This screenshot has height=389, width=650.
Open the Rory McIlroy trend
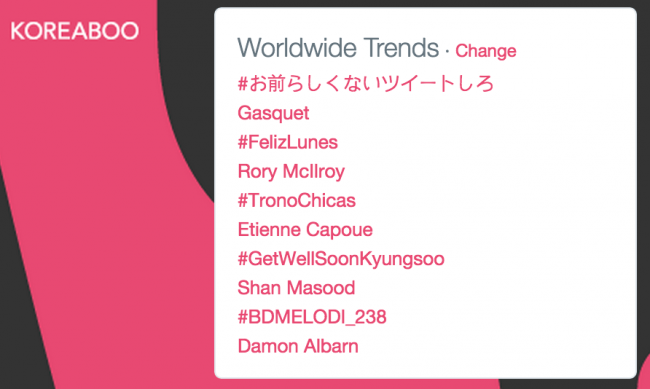point(291,171)
